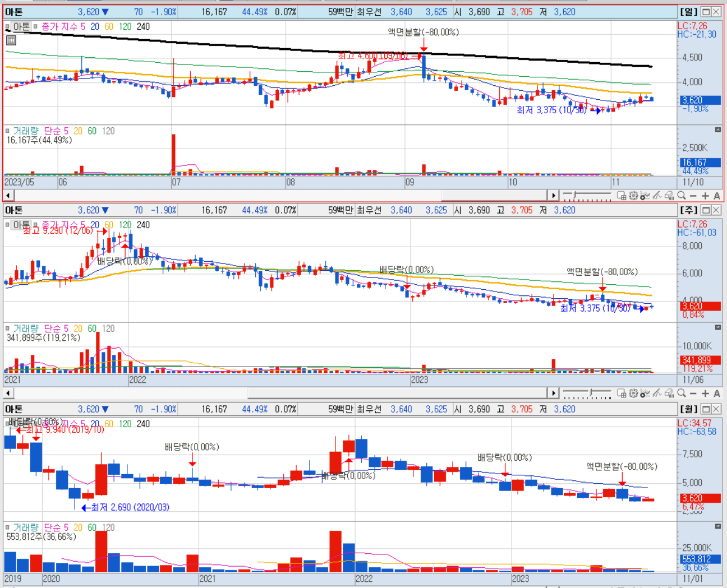
Task: Adjust the candle-count zoom slider in daily chart
Action: click(x=575, y=195)
